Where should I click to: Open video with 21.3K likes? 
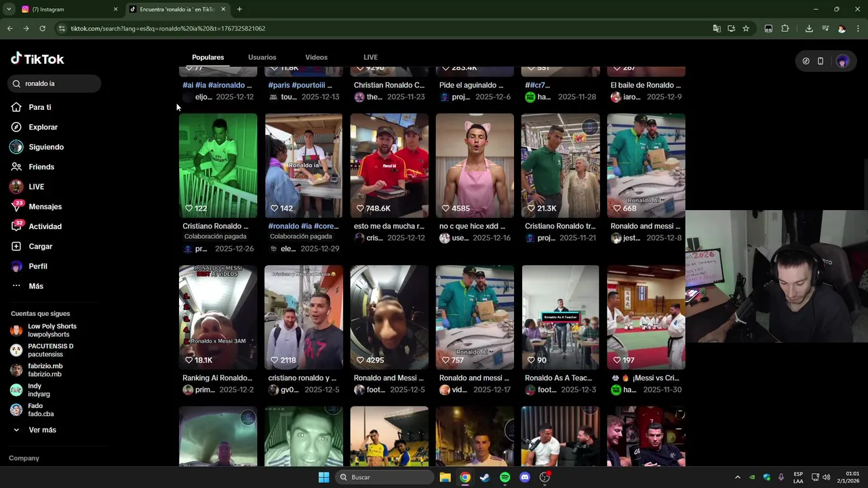point(560,165)
